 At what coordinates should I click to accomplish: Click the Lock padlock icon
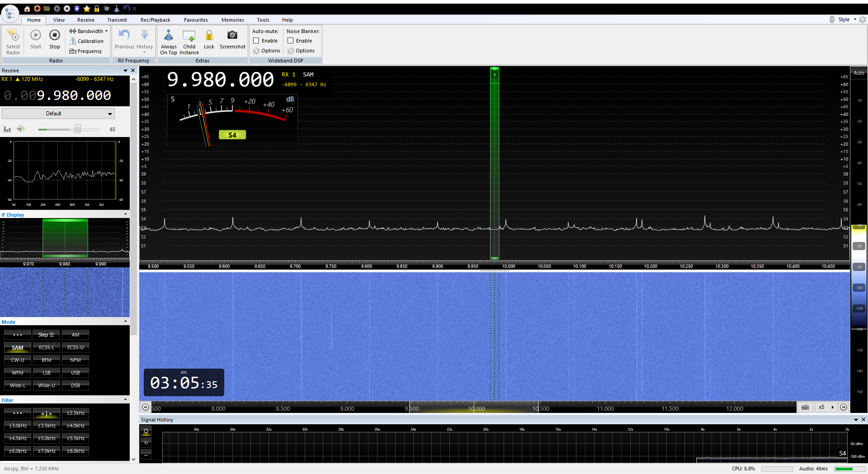(x=209, y=35)
